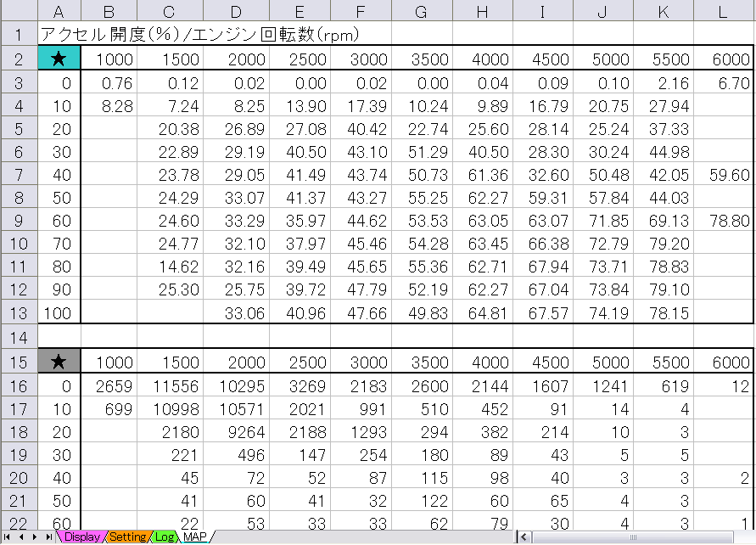
Task: Go to the first sheet using navigation arrow
Action: click(8, 537)
